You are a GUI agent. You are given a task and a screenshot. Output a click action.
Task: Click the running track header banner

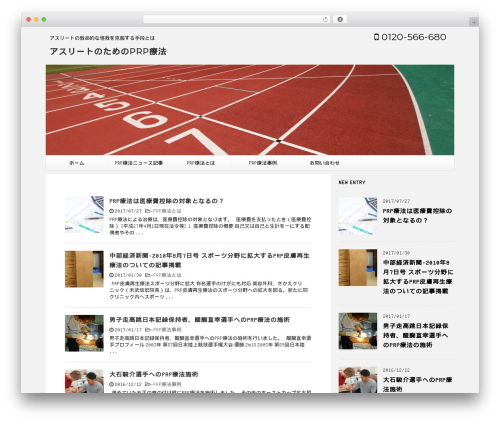point(250,110)
